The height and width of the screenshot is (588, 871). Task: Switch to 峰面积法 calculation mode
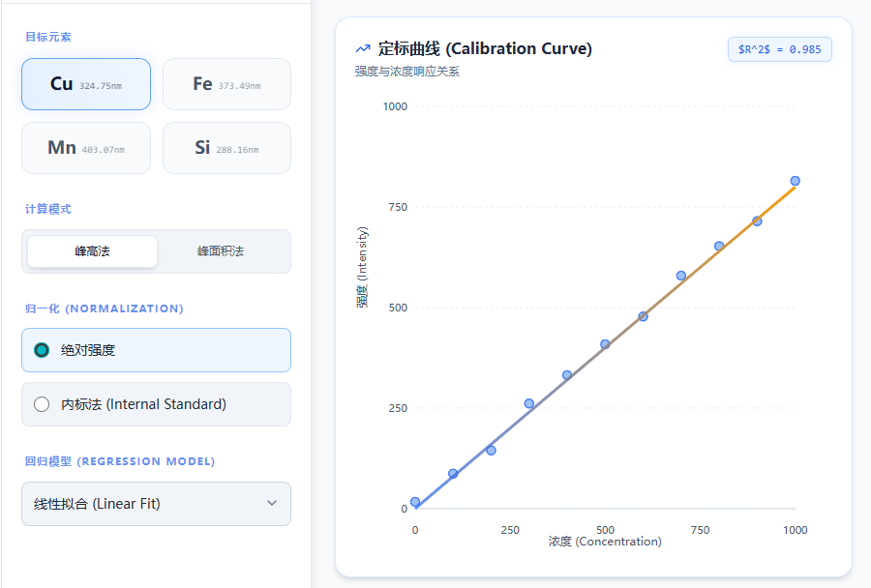(x=221, y=251)
